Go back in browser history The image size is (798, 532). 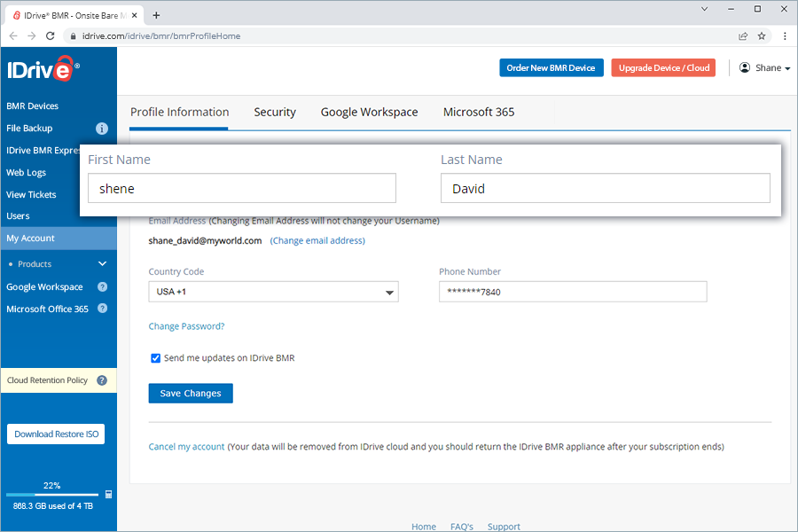13,36
